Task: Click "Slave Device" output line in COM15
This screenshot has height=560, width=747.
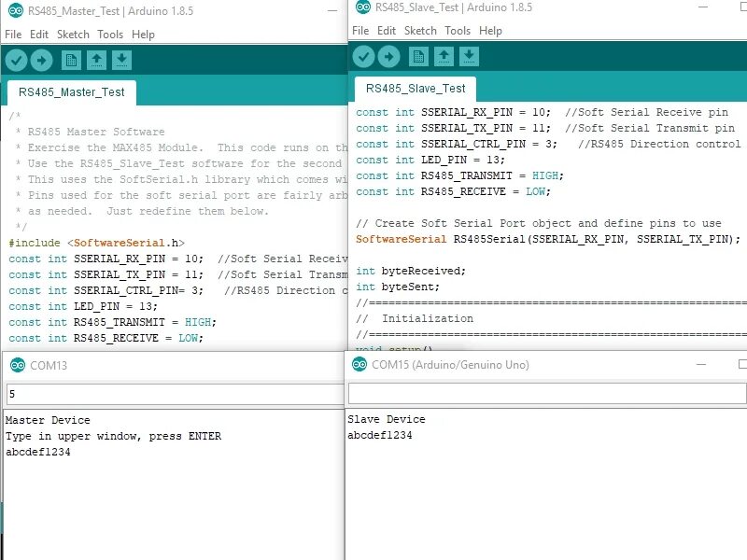Action: point(387,419)
